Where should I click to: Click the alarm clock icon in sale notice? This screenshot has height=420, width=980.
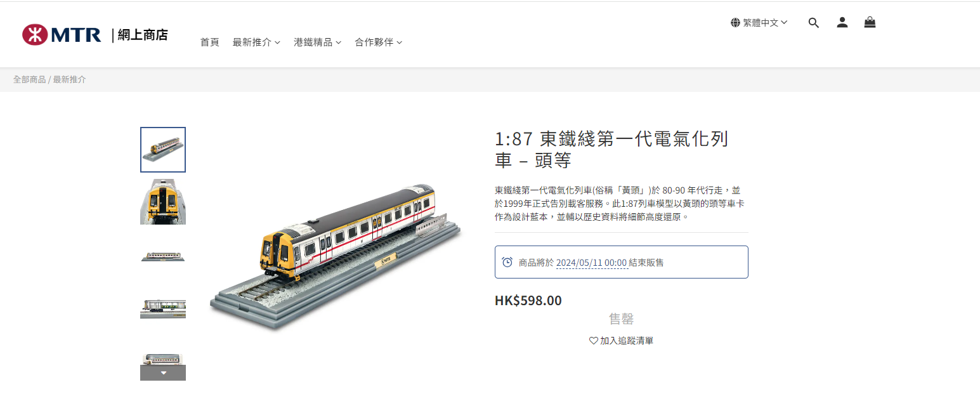tap(507, 262)
